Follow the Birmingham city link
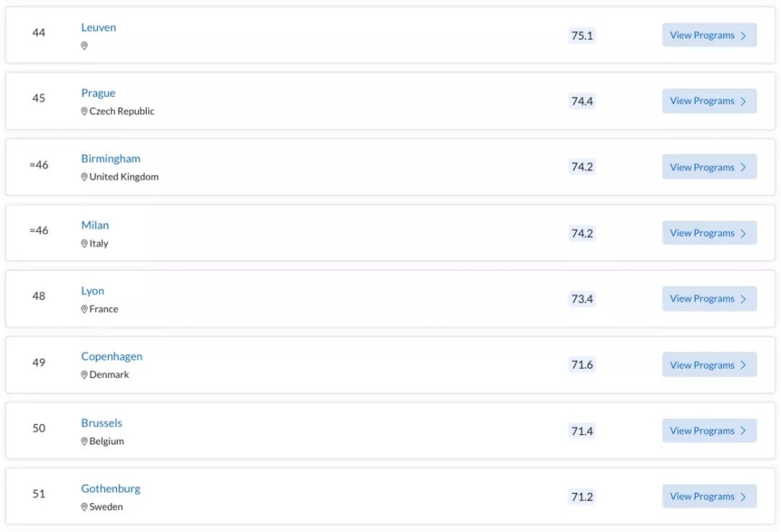Viewport: 781px width, 532px height. click(110, 159)
